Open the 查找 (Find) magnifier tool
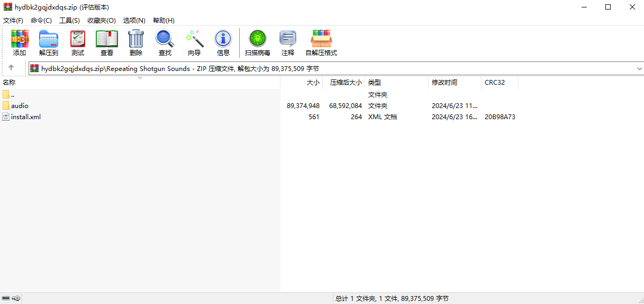The height and width of the screenshot is (304, 644). coord(165,43)
